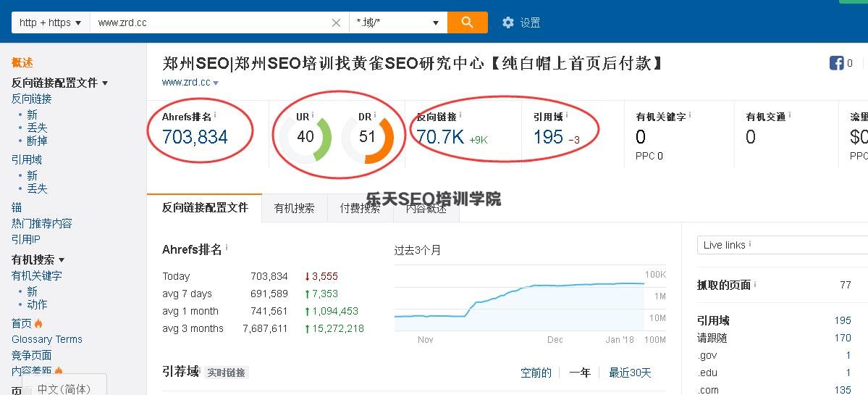
Task: Click the .edu count 1
Action: coord(848,373)
